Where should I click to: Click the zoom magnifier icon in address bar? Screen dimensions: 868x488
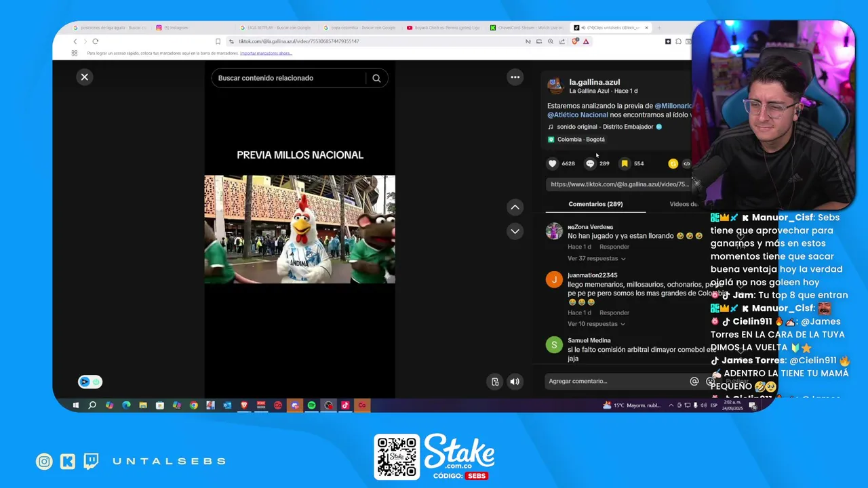click(551, 41)
